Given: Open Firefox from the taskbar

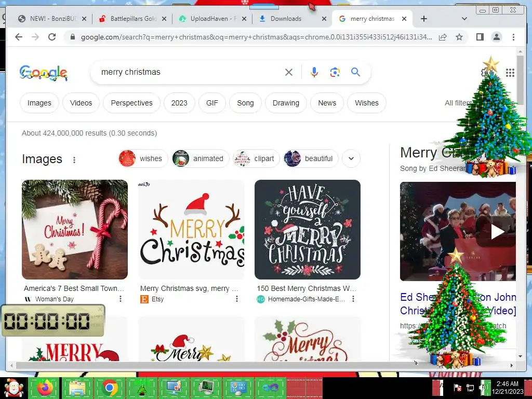Looking at the screenshot, I should coord(45,388).
